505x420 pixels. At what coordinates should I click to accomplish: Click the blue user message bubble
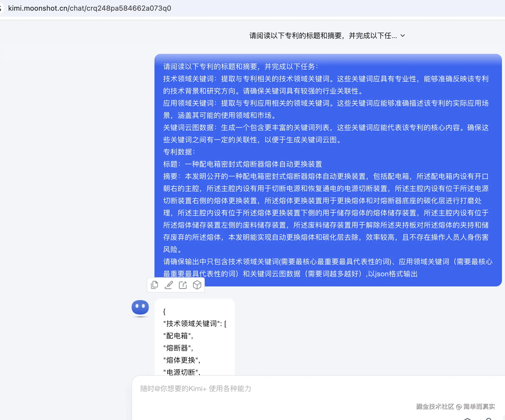coord(328,170)
